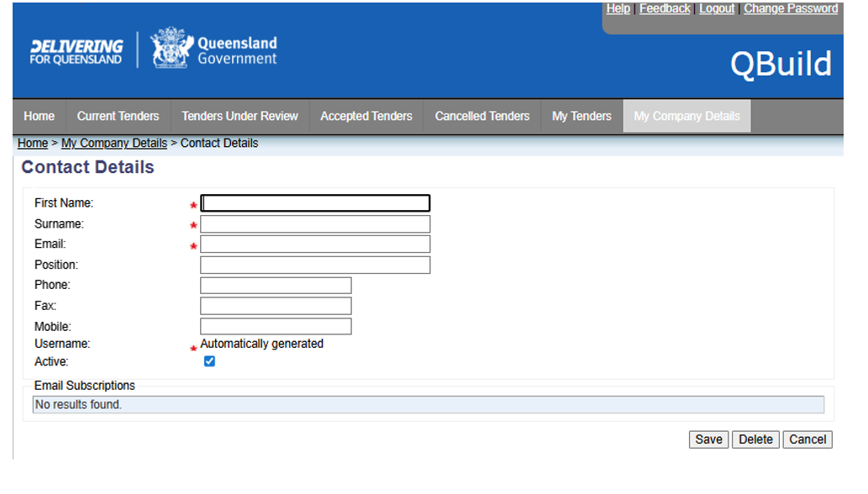
Task: Switch to Tenders Under Review tab
Action: pos(239,116)
